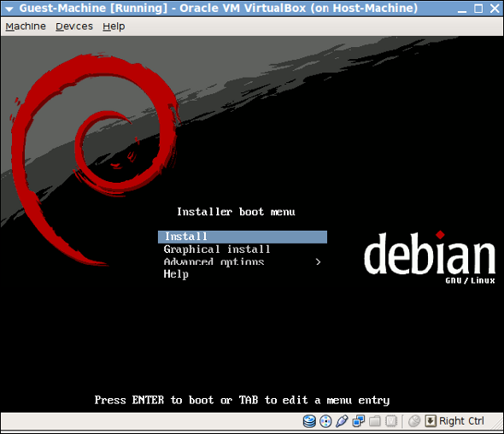Click the mouse integration status icon
504x434 pixels.
pyautogui.click(x=414, y=421)
